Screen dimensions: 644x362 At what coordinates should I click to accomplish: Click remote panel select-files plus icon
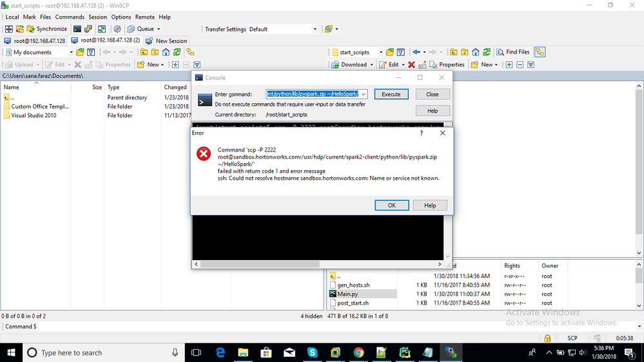(509, 64)
